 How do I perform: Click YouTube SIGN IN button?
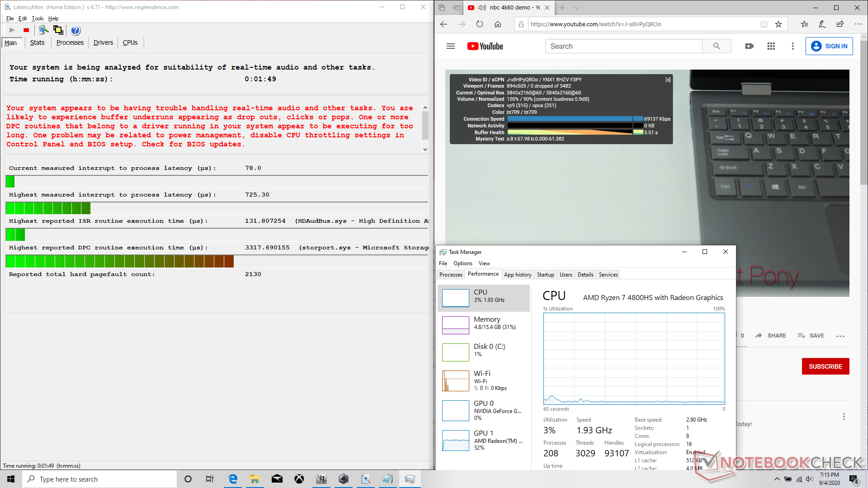(829, 46)
